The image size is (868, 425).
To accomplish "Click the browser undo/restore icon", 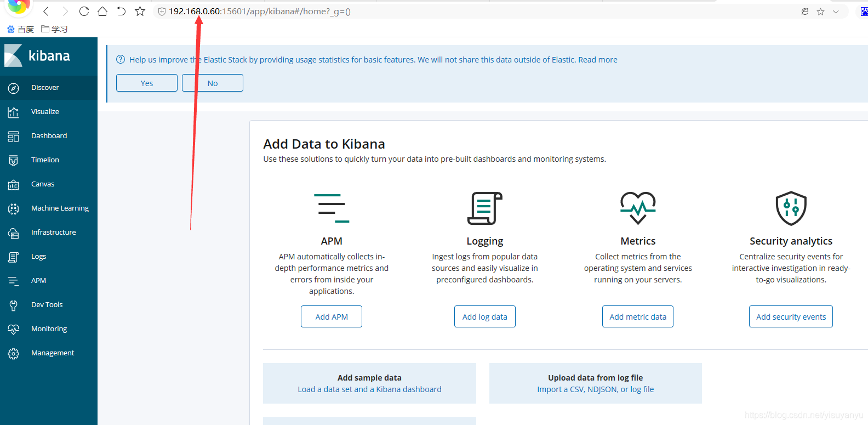I will (x=121, y=11).
